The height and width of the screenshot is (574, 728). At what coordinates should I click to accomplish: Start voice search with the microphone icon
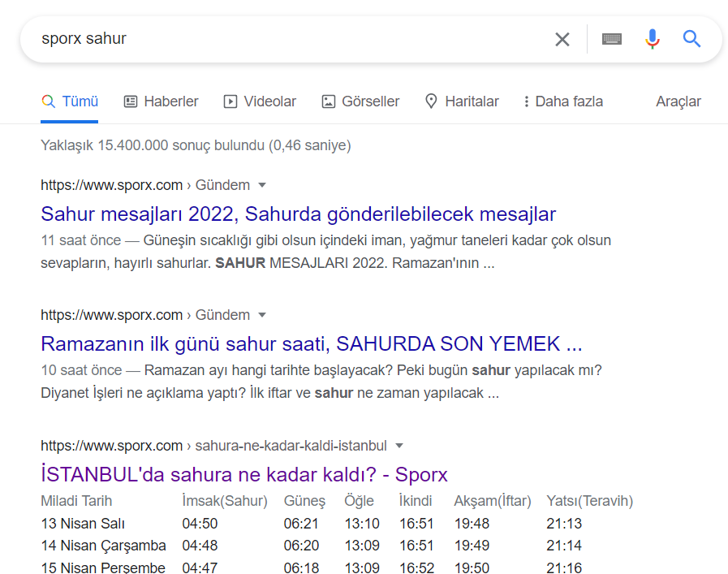tap(653, 39)
